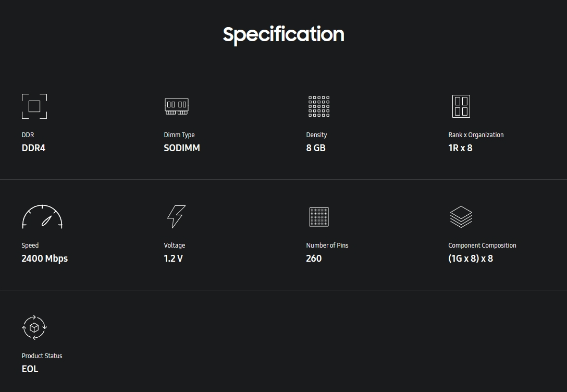Click the Voltage lightning bolt icon

coord(177,217)
